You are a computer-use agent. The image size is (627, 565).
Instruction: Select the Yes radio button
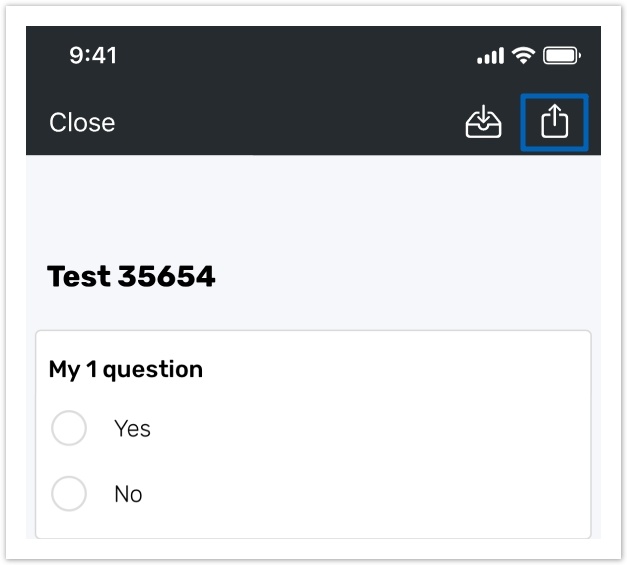point(69,428)
